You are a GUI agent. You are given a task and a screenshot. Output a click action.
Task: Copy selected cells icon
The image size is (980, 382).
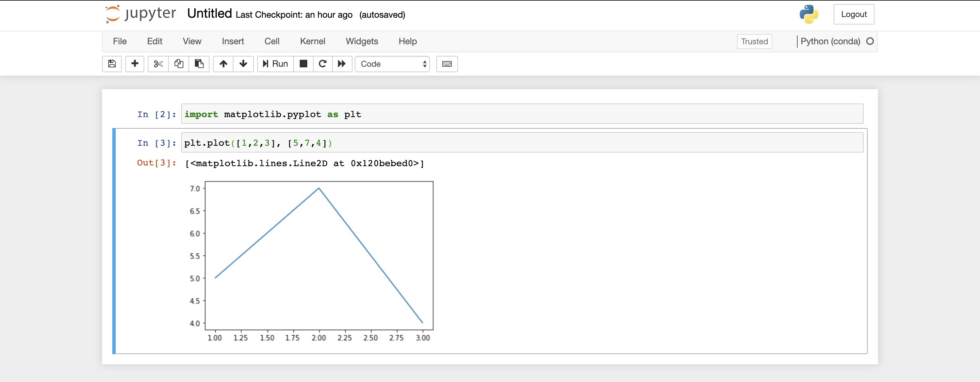coord(179,64)
